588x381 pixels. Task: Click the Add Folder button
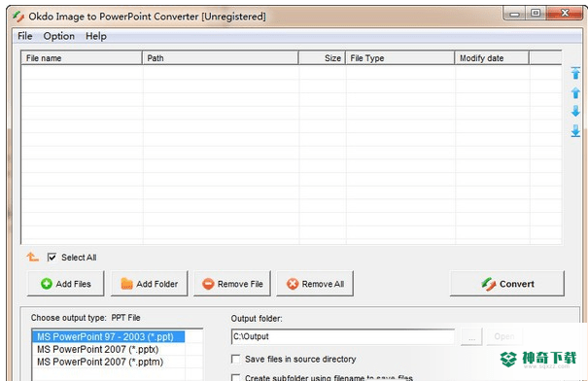150,284
